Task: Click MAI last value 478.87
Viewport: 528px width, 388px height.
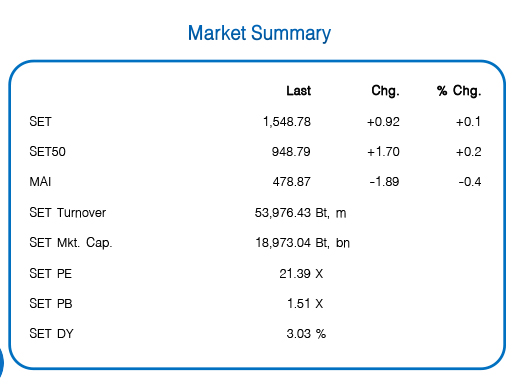Action: pyautogui.click(x=292, y=182)
